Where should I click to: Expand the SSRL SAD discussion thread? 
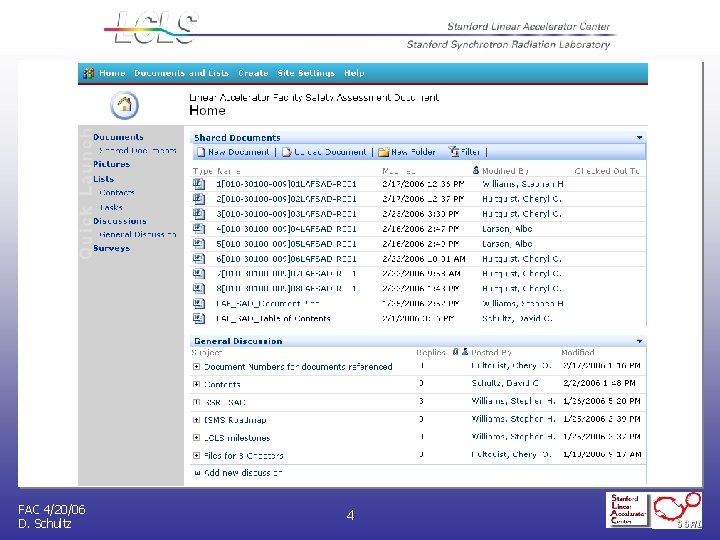[x=197, y=402]
